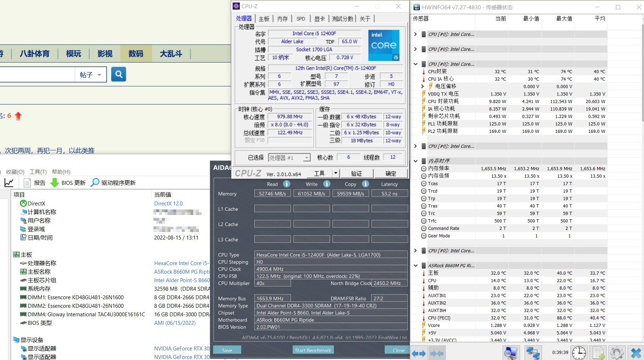644x360 pixels.
Task: Click Start Benchmark in AIDA64 benchmark window
Action: tap(313, 350)
